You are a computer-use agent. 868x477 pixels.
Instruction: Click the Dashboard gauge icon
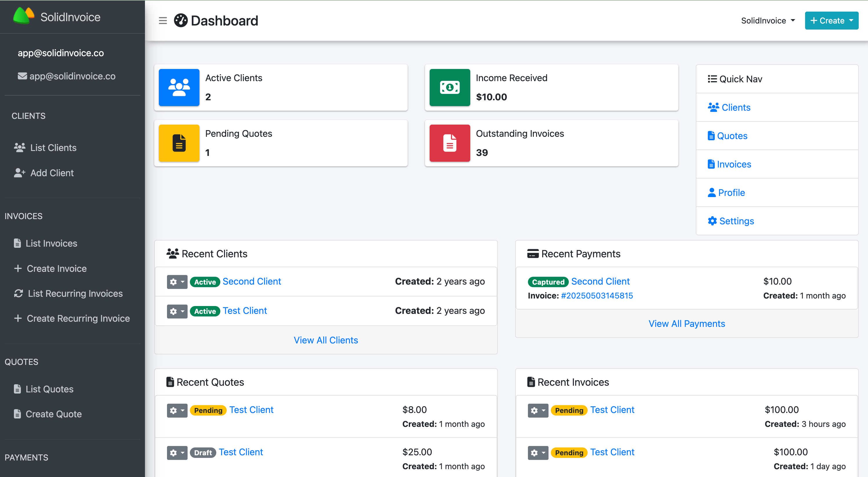click(x=181, y=21)
